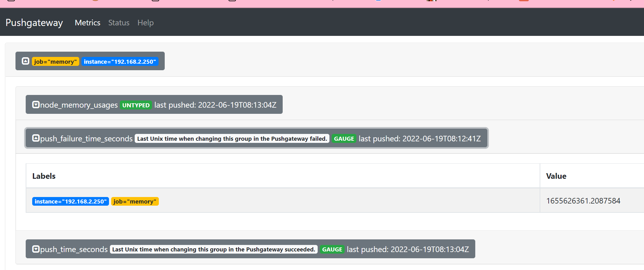Screen dimensions: 644x270
Task: Open the Status nav menu
Action: [x=119, y=23]
